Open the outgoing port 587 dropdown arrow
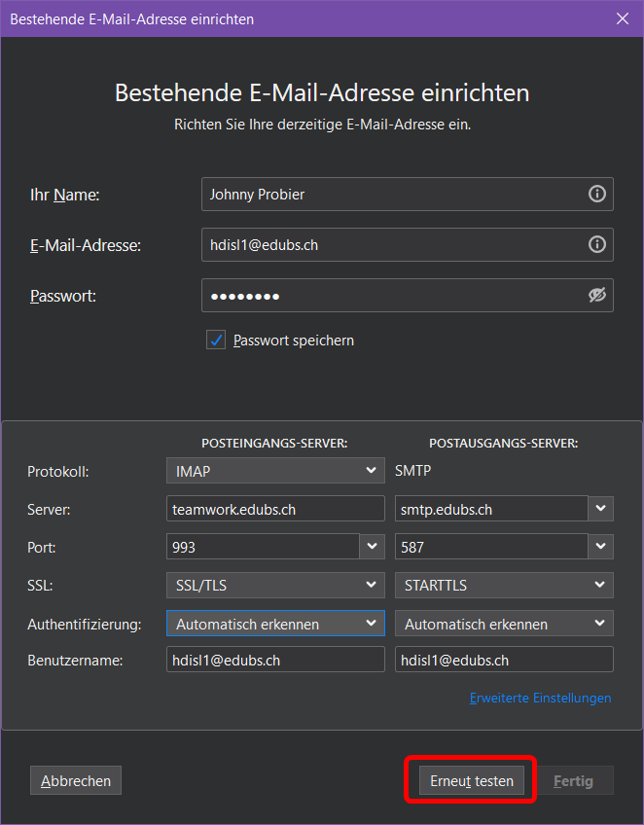 601,547
